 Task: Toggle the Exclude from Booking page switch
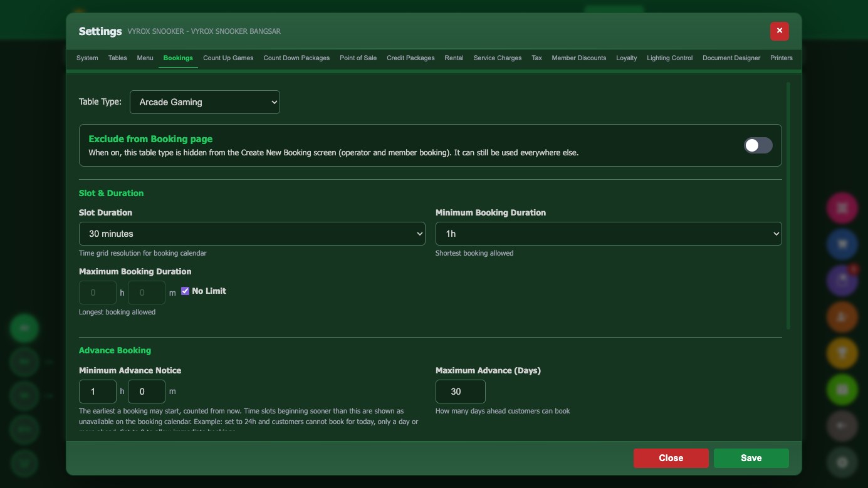click(x=758, y=145)
